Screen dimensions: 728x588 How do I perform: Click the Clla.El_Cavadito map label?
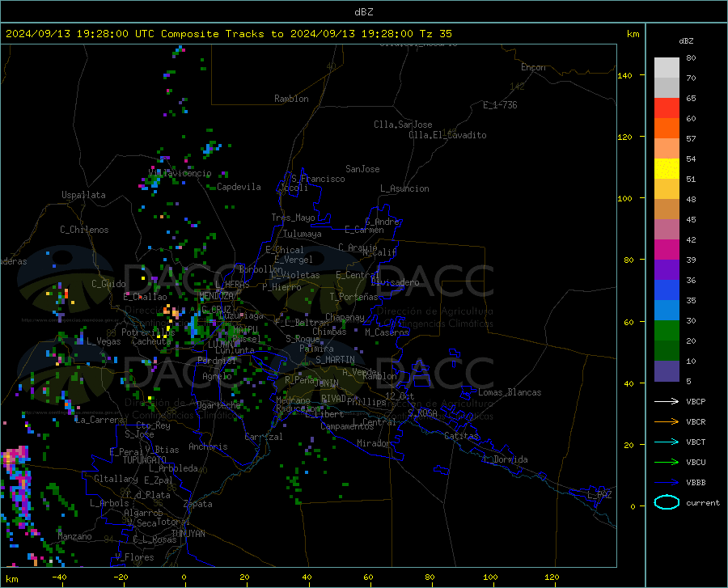tap(447, 135)
